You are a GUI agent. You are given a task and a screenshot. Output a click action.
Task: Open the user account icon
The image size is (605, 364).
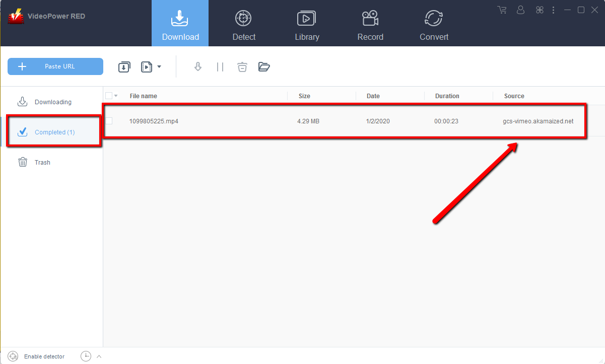pyautogui.click(x=520, y=10)
